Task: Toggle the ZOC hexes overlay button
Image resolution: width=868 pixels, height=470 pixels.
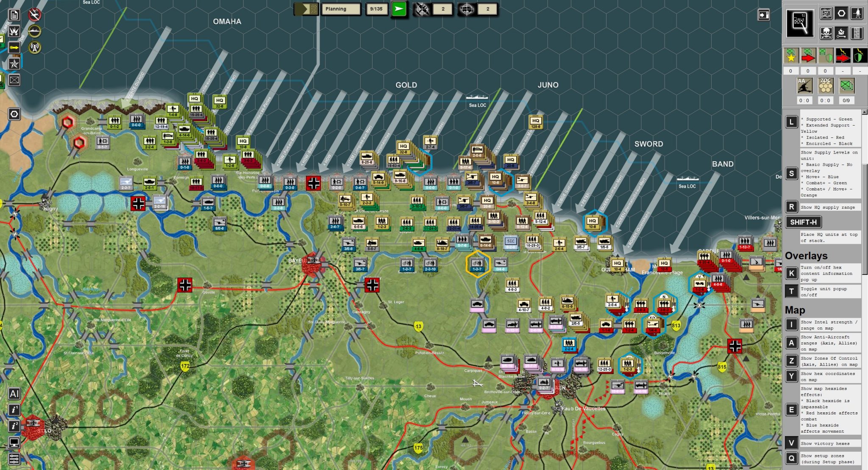Action: [825, 86]
